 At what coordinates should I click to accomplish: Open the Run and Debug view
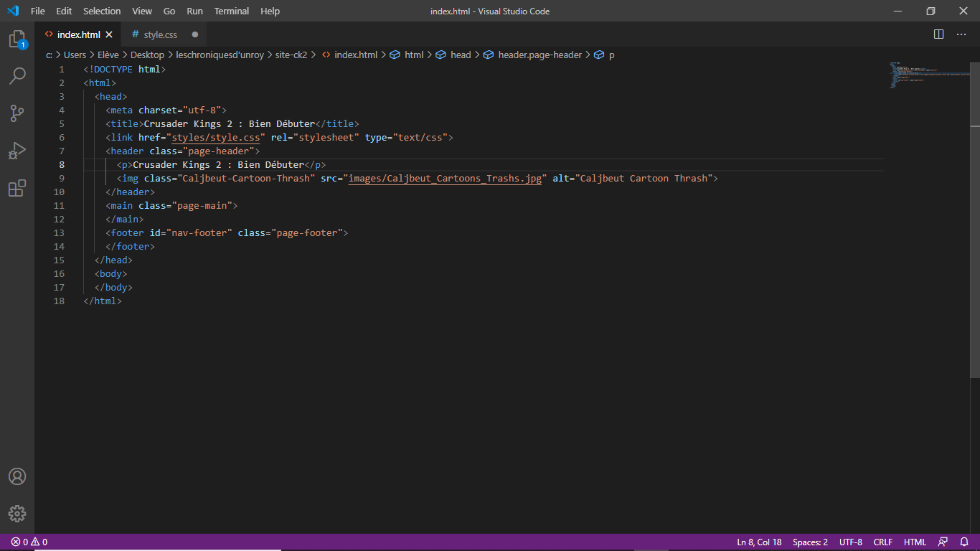(x=17, y=151)
